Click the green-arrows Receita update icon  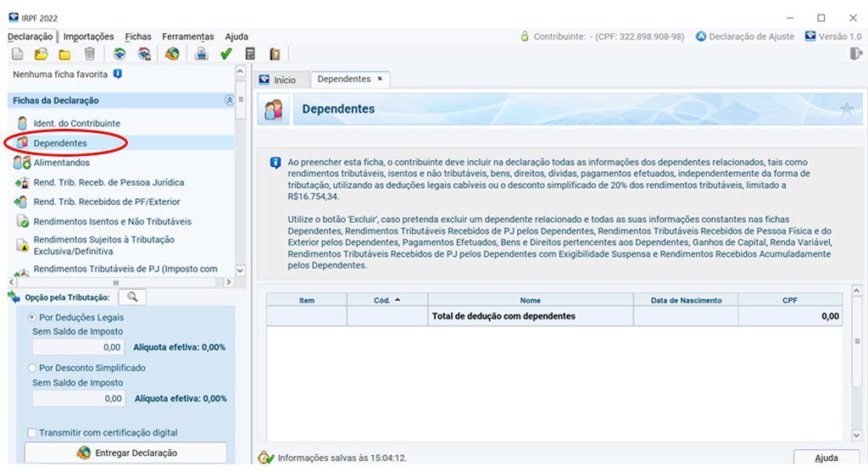click(x=119, y=53)
